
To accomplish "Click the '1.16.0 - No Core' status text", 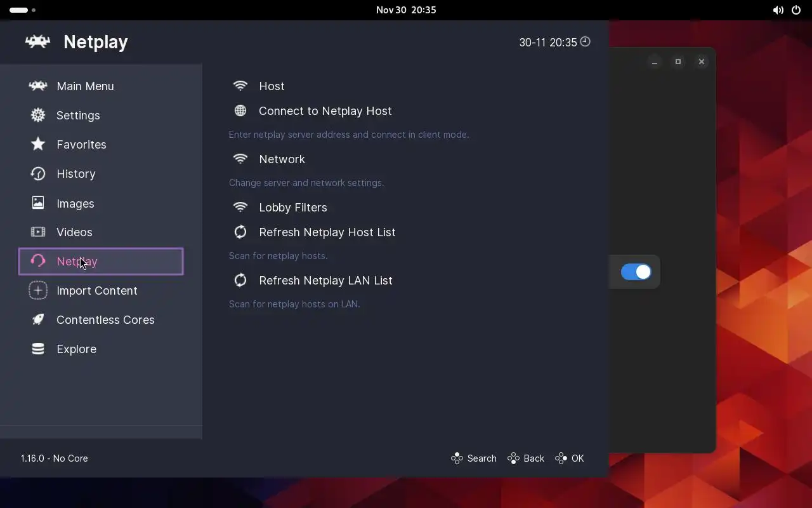I will coord(54,458).
